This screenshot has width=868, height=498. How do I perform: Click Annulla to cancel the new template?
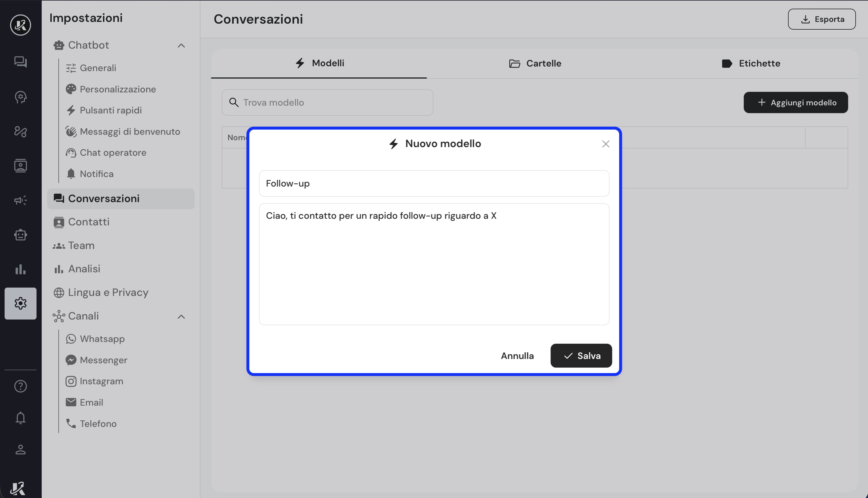pyautogui.click(x=517, y=356)
